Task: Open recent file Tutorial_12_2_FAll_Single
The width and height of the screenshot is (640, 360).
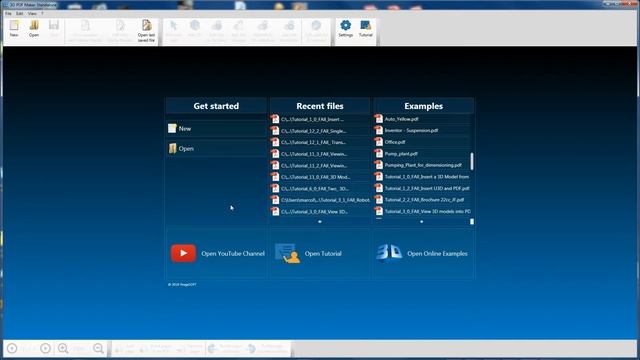Action: coord(320,131)
